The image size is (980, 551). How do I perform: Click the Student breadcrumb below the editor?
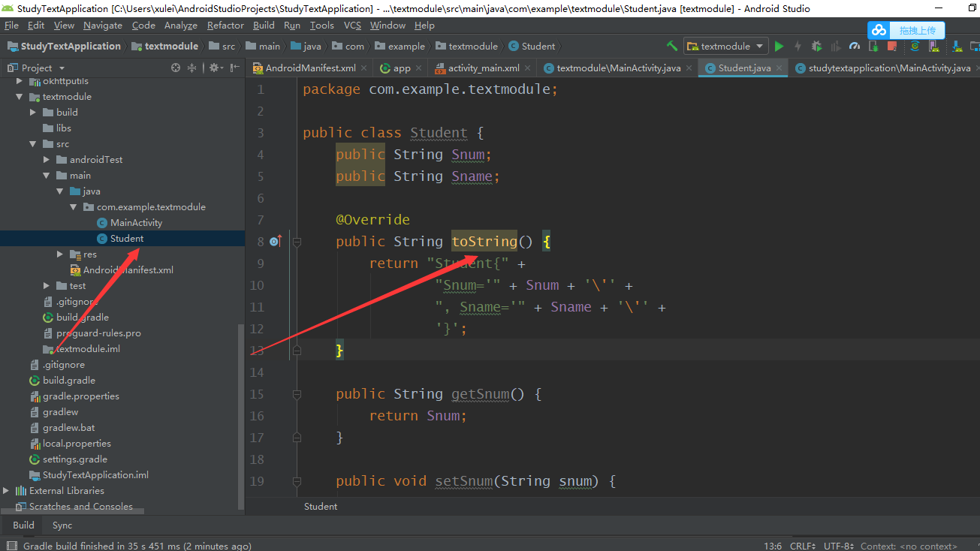[320, 506]
